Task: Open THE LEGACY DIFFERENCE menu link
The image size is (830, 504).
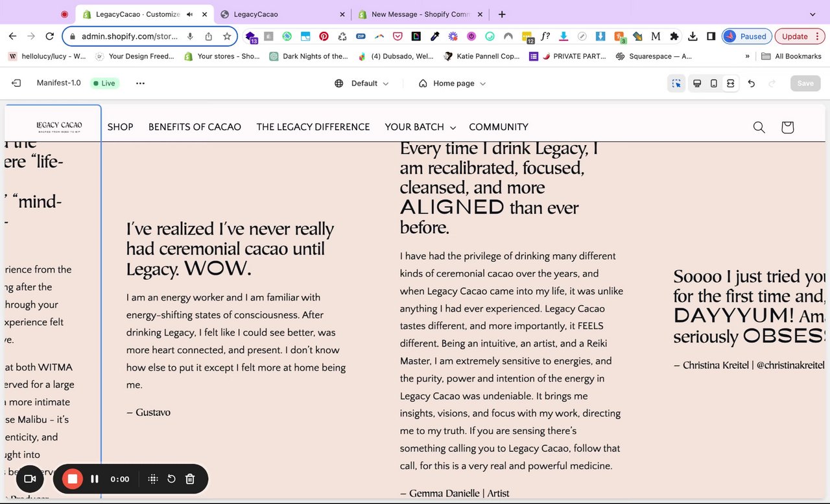Action: pos(313,127)
